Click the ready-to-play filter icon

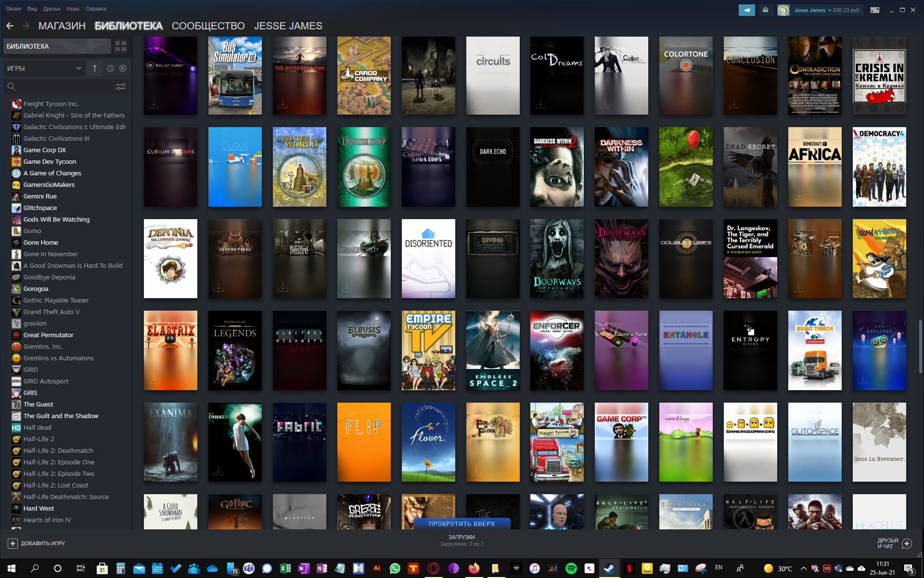click(123, 68)
